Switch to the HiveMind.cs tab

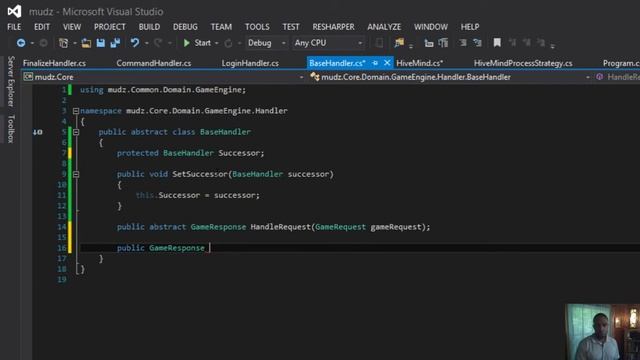pyautogui.click(x=420, y=63)
